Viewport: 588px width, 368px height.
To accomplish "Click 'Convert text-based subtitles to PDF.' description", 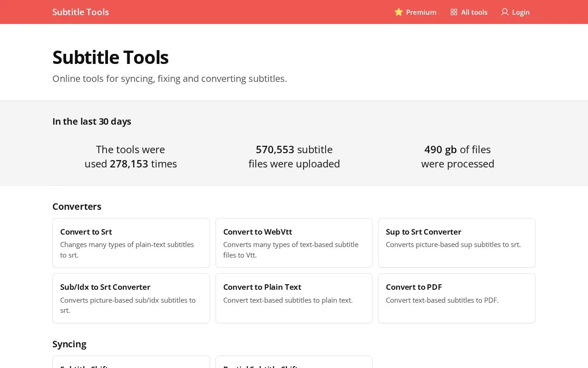I will tap(442, 300).
